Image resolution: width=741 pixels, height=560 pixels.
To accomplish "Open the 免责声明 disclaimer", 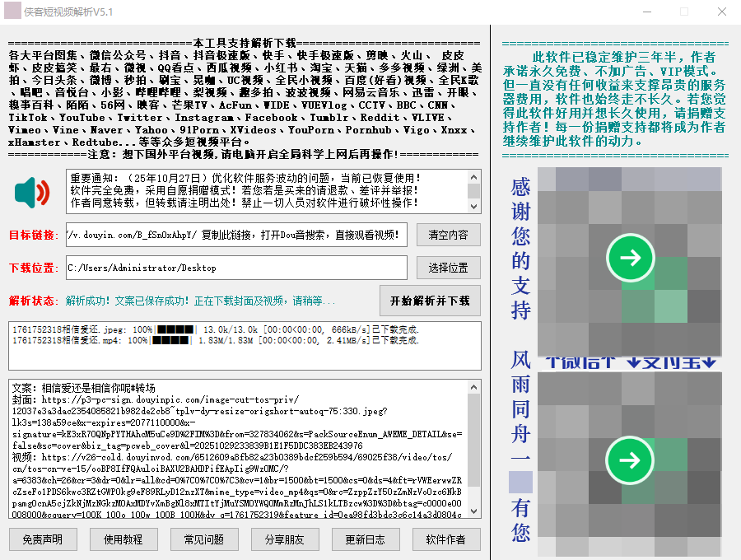I will pos(42,539).
